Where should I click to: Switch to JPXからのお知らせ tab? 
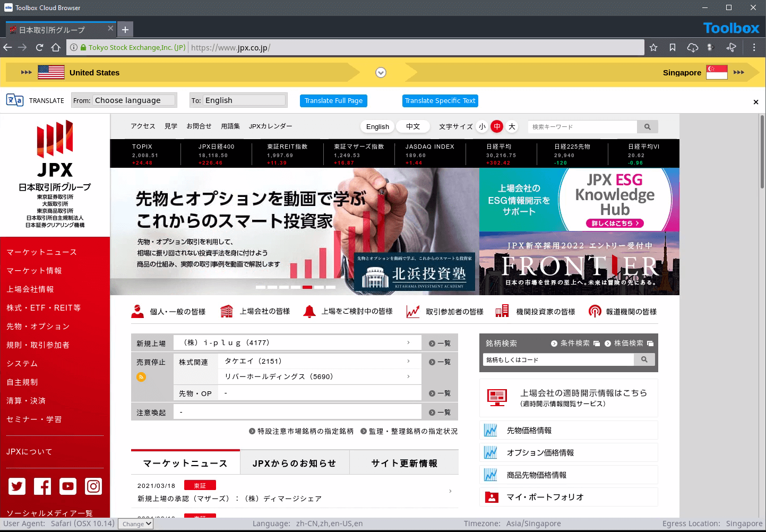coord(295,463)
